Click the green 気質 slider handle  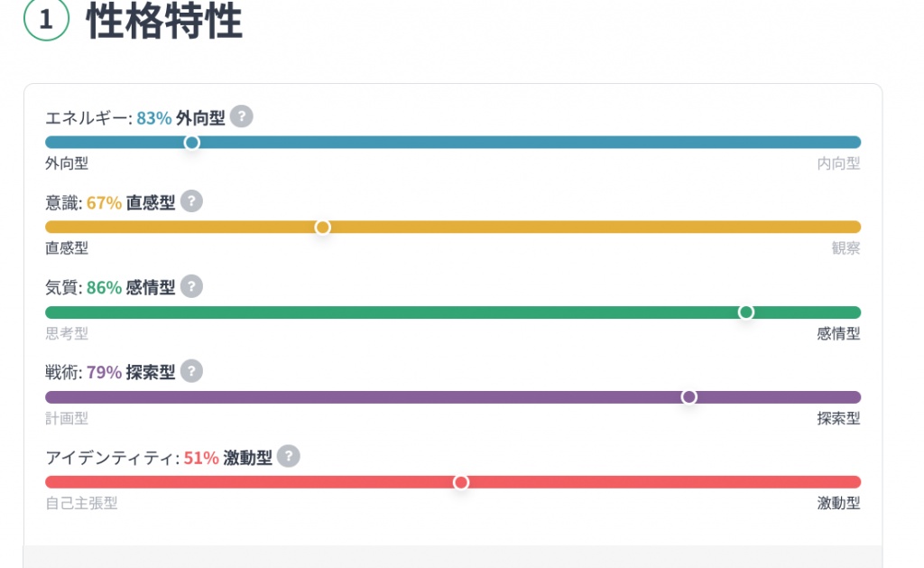click(x=746, y=312)
